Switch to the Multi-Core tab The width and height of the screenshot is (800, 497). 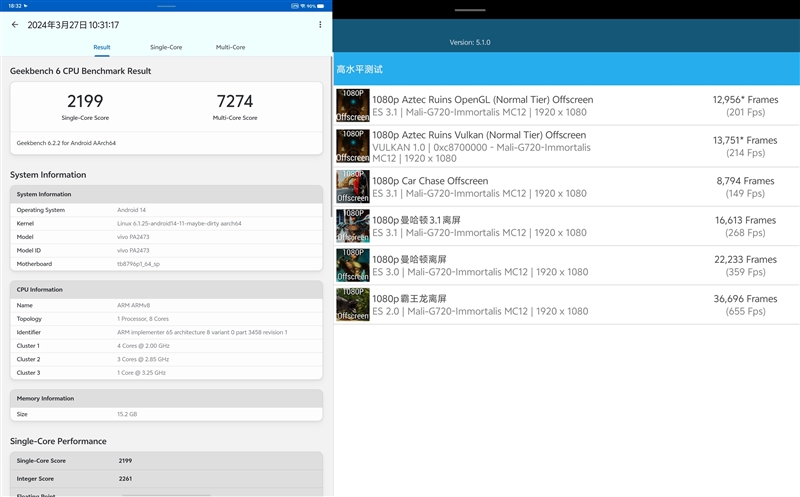pos(230,47)
